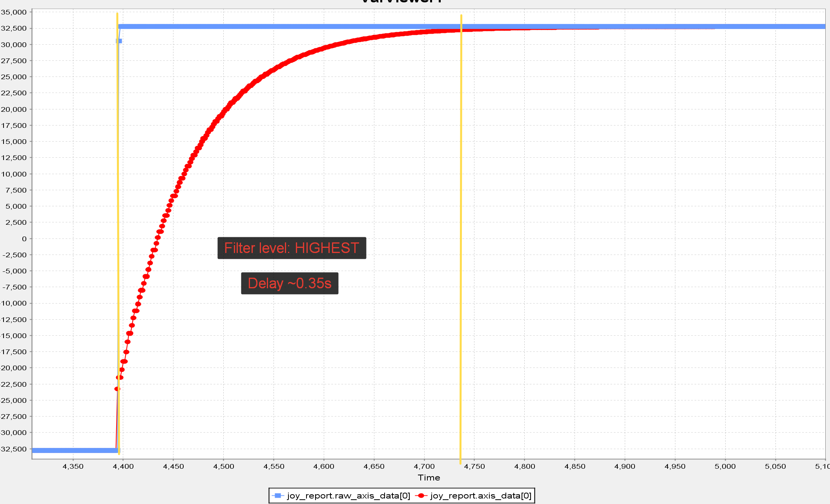Click the blue flat segment at -32,500

click(74, 450)
